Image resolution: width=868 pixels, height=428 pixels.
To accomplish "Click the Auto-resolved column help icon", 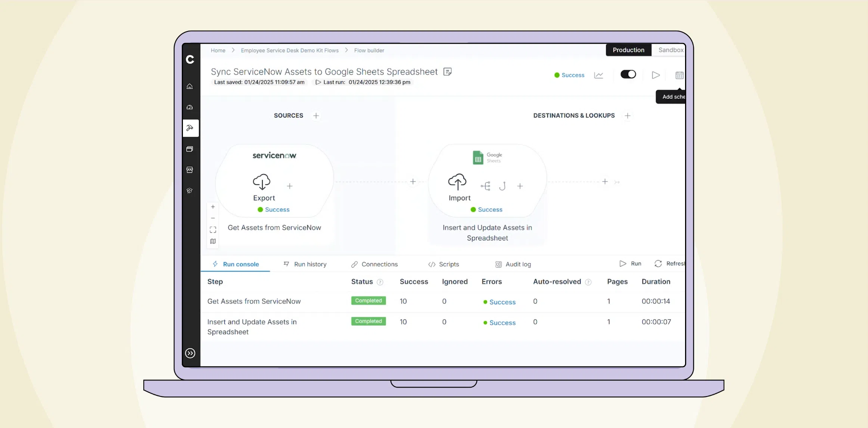I will [x=588, y=282].
